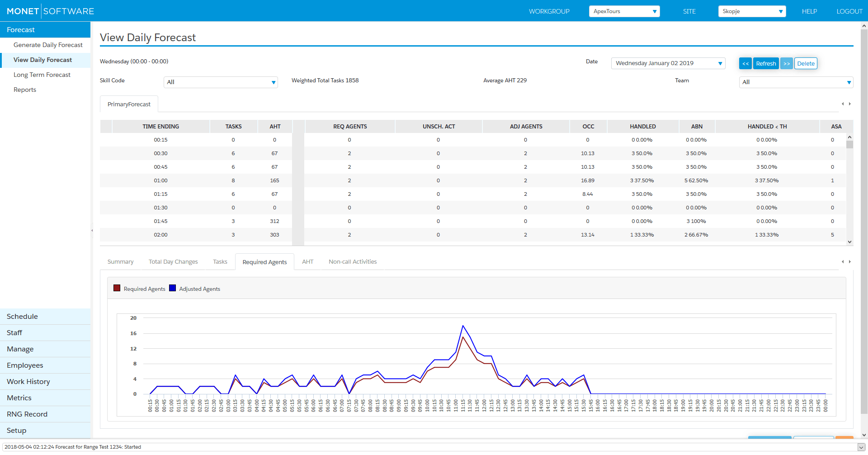Open Generate Daily Forecast in sidebar
This screenshot has width=868, height=455.
[48, 45]
